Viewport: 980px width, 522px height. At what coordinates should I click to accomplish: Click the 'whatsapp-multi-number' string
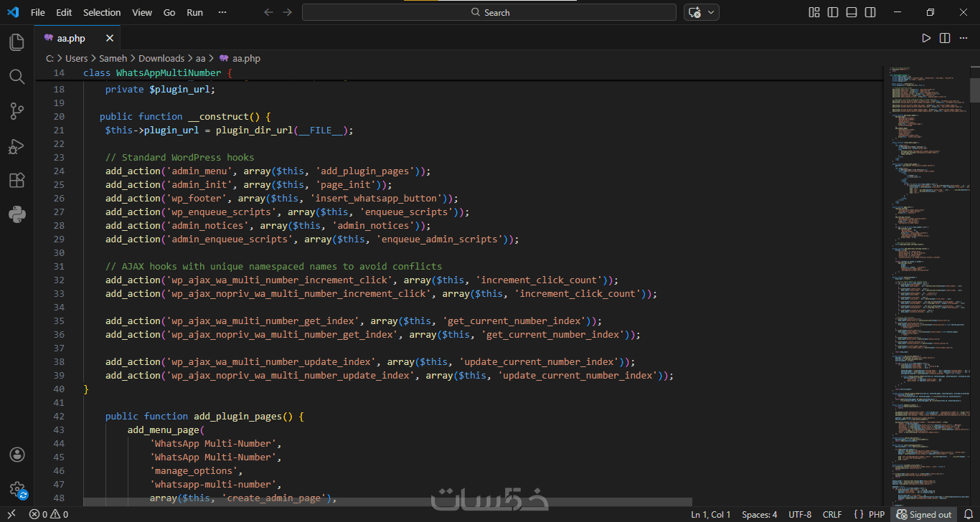click(213, 484)
